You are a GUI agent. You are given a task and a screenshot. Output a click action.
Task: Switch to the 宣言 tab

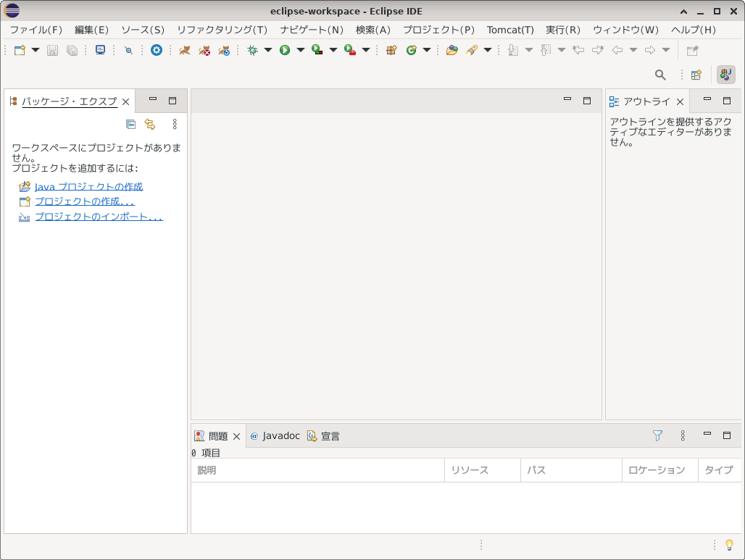point(323,436)
